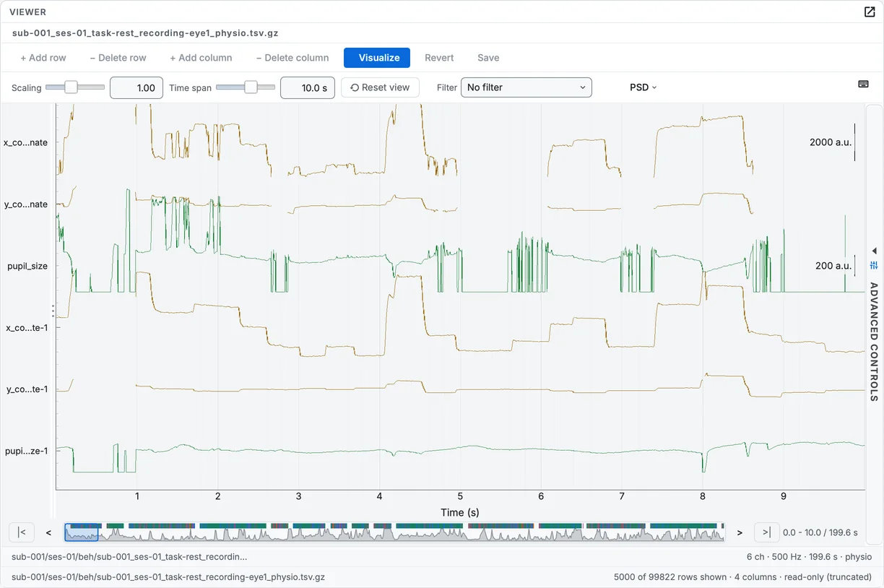Click the Time (s) axis label
The width and height of the screenshot is (884, 588).
460,512
